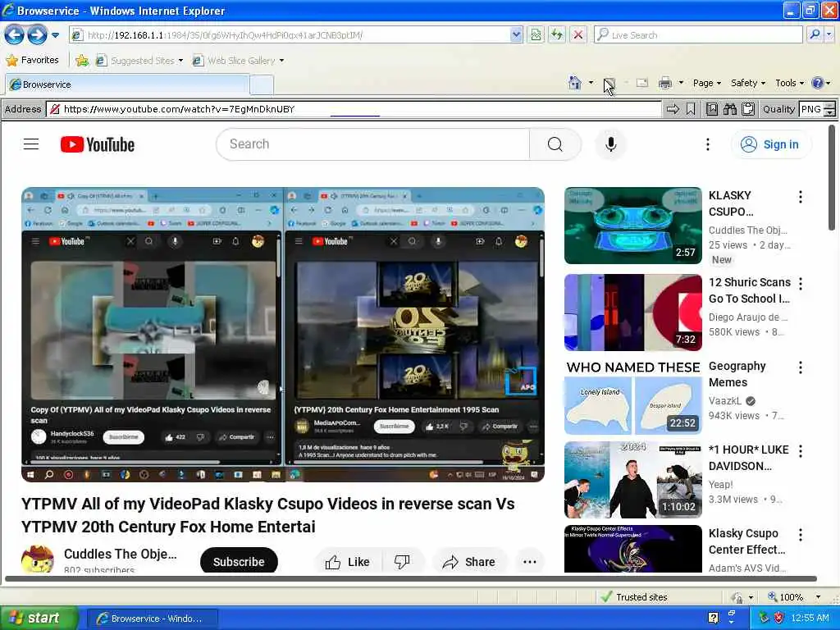840x630 pixels.
Task: Open the KLASKY CSUPO... video thumbnail
Action: click(632, 226)
